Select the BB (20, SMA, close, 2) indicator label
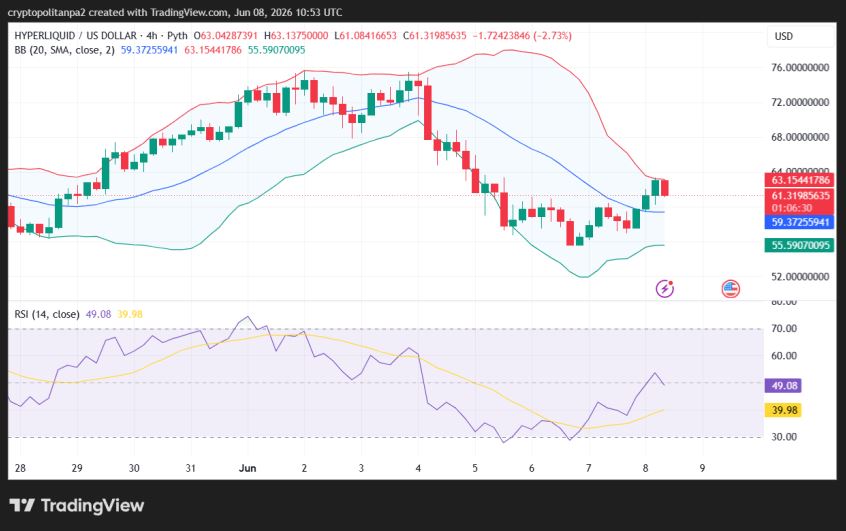 point(64,50)
